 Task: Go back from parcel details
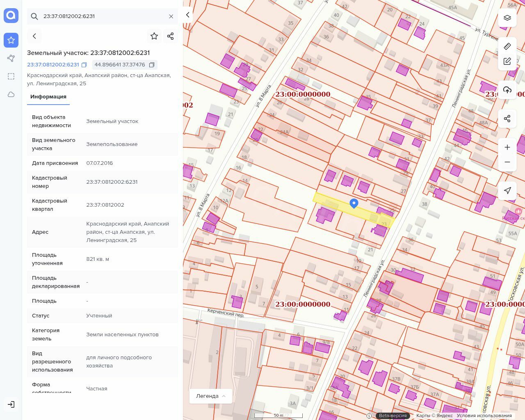tap(34, 36)
